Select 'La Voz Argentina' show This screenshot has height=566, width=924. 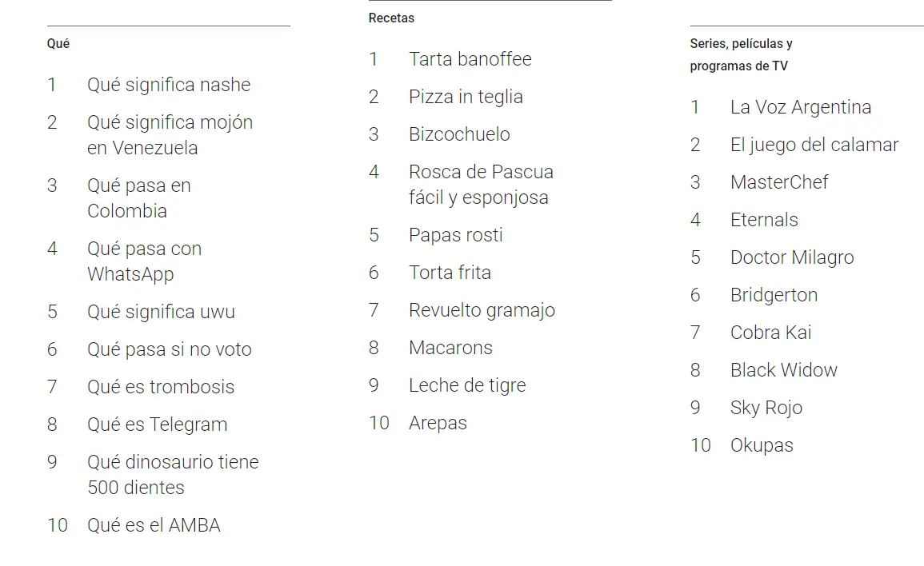click(800, 107)
